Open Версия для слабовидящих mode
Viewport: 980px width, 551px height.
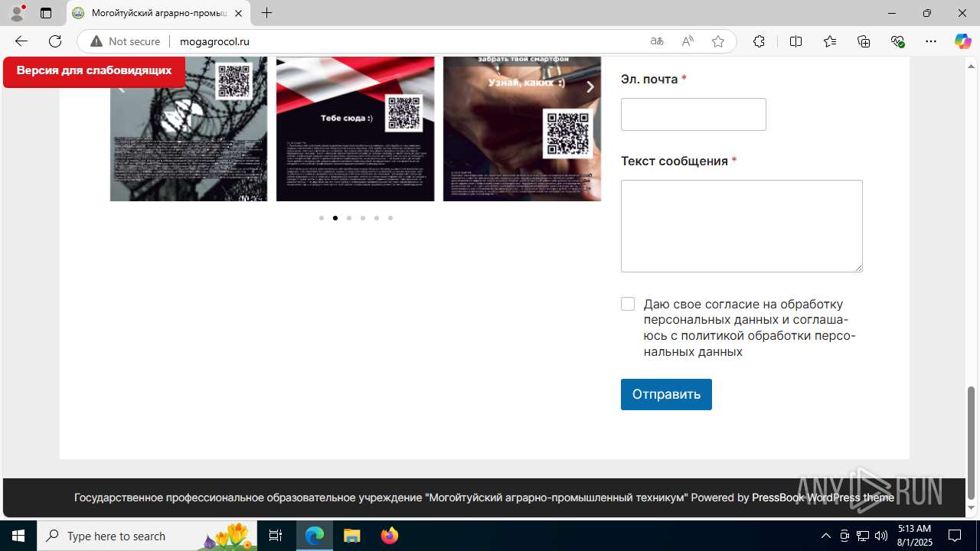point(94,71)
